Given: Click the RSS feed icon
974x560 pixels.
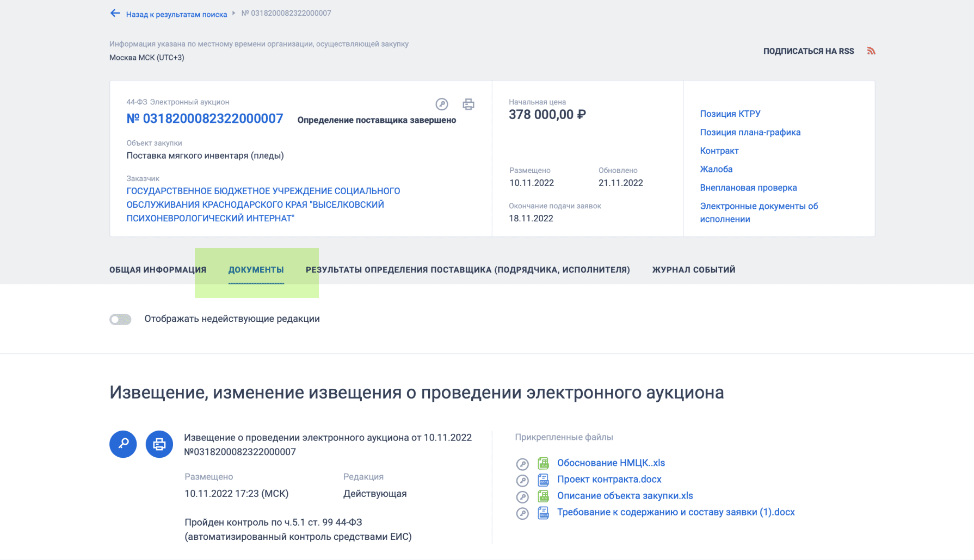Looking at the screenshot, I should [871, 51].
